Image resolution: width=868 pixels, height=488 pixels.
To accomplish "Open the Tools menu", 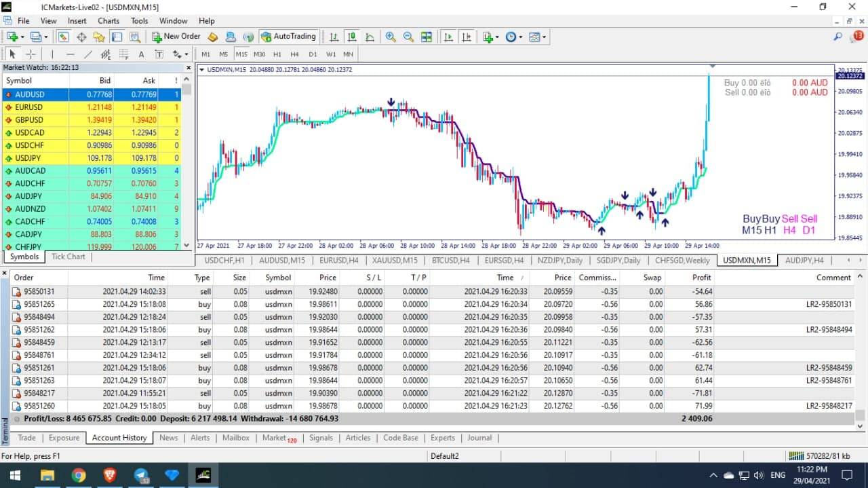I will click(x=139, y=21).
